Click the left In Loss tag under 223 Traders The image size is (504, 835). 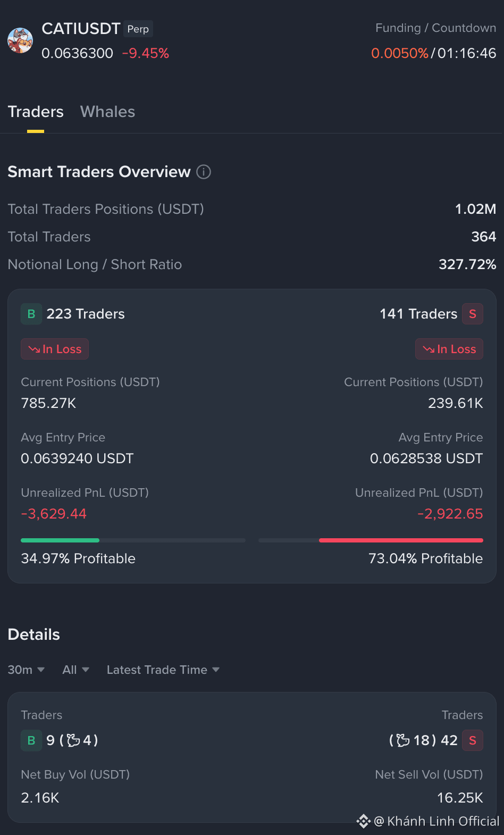(55, 349)
